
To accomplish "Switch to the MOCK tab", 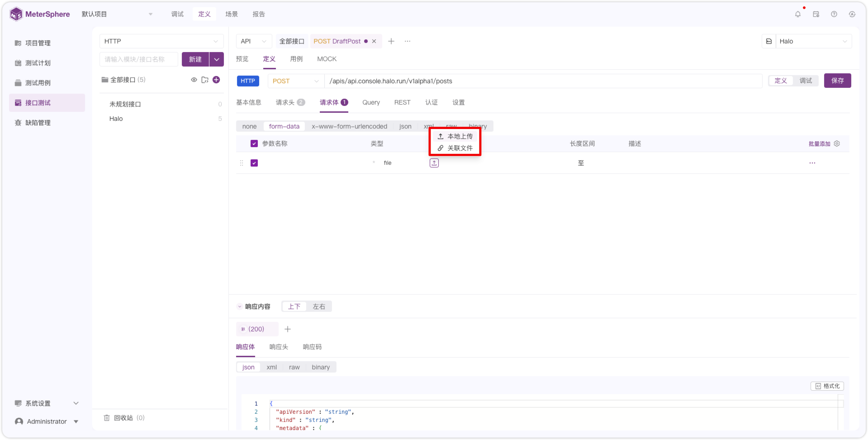I will click(x=327, y=59).
